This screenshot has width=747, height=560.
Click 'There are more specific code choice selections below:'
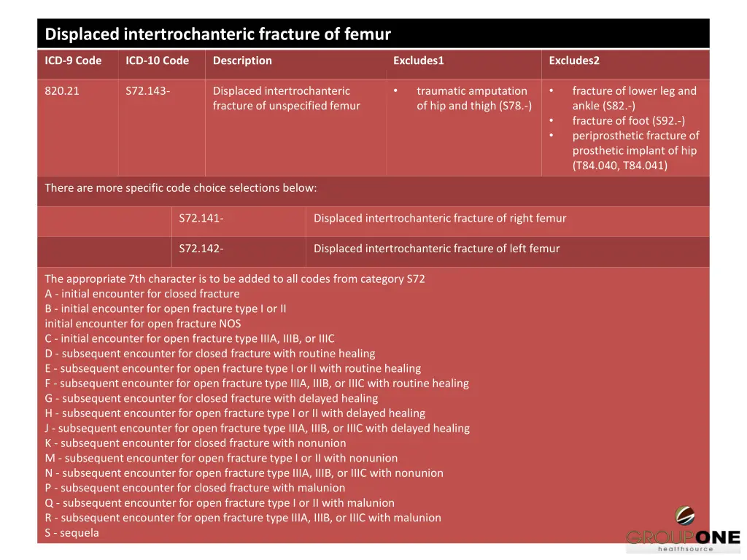(x=181, y=188)
